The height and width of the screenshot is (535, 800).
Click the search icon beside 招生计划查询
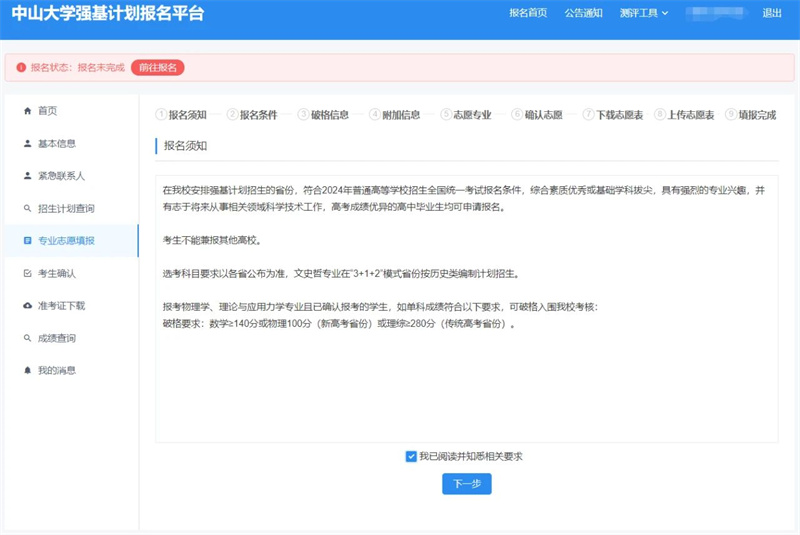point(28,208)
